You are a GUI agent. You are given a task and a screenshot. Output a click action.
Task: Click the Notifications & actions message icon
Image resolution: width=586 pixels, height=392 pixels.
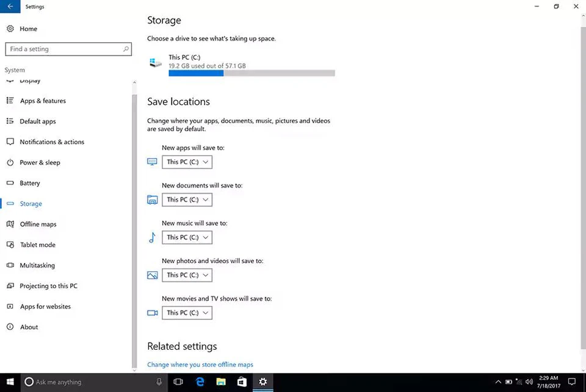10,142
